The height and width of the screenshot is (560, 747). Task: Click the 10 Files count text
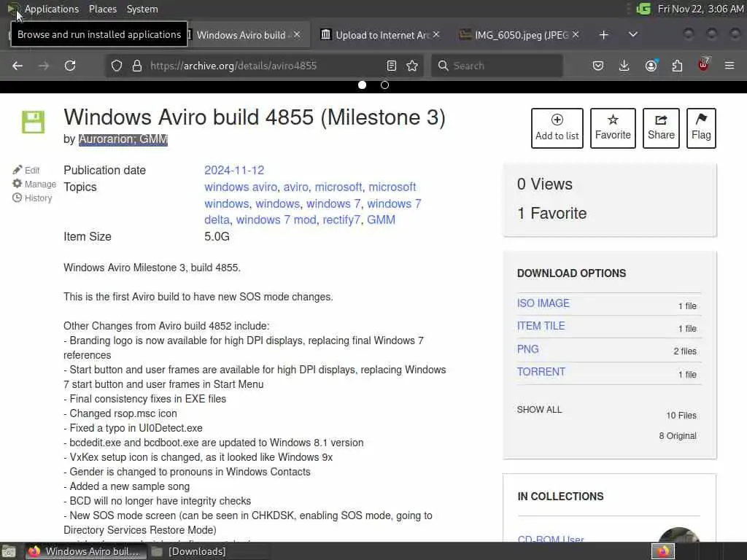[681, 415]
